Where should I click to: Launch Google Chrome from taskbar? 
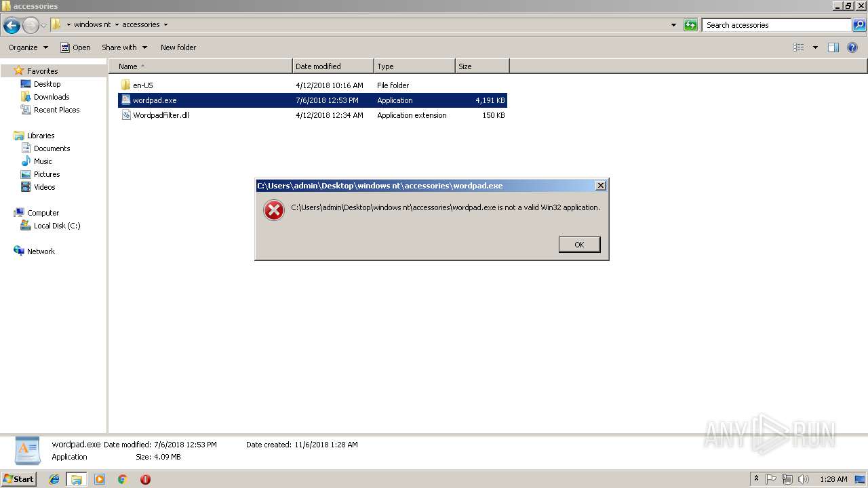[x=123, y=479]
